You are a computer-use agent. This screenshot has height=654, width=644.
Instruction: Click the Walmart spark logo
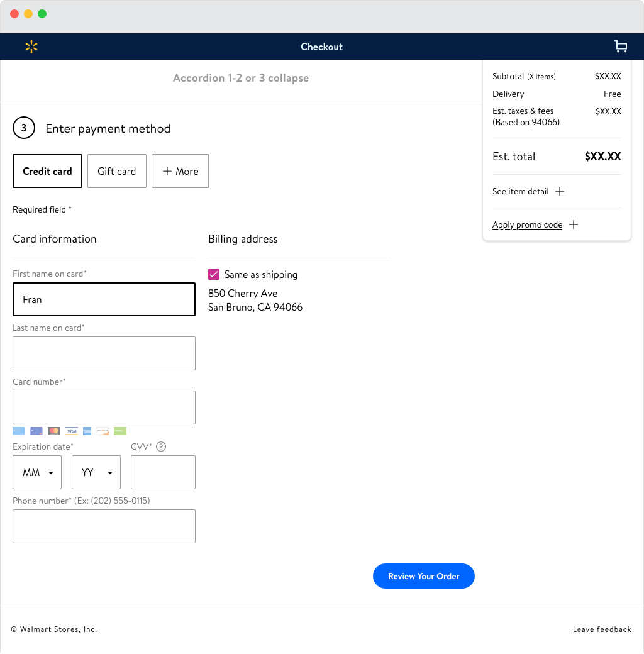(x=31, y=47)
